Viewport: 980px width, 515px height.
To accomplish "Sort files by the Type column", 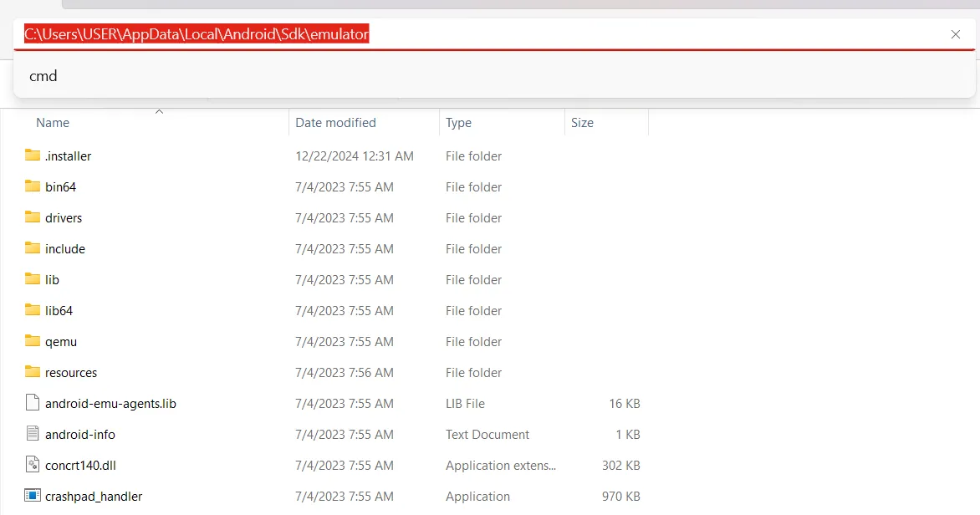I will (x=458, y=122).
